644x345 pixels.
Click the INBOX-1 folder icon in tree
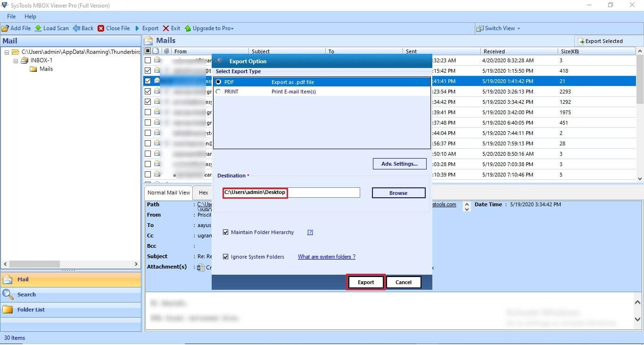pos(24,60)
